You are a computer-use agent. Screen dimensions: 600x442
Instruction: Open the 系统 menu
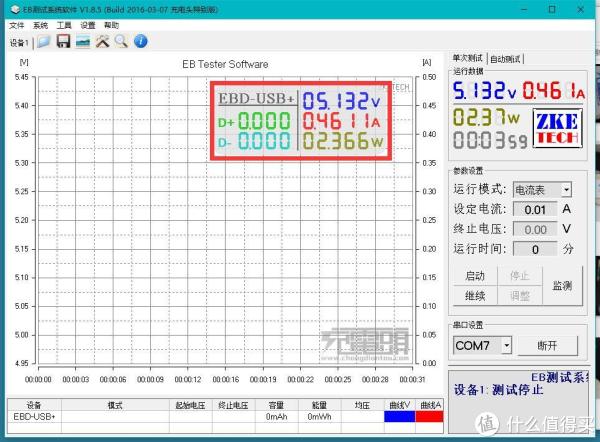coord(40,25)
